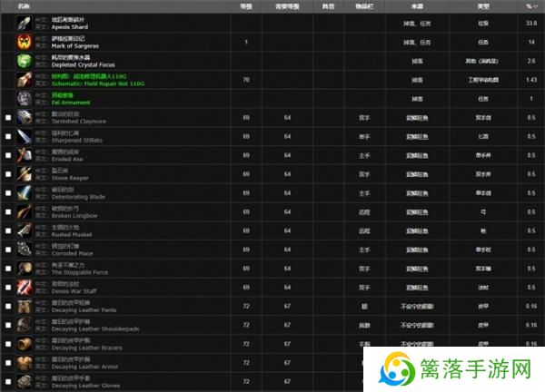Click drop rate 1.43 in Schematic row
Screen dimensions: 545x392
tap(531, 80)
